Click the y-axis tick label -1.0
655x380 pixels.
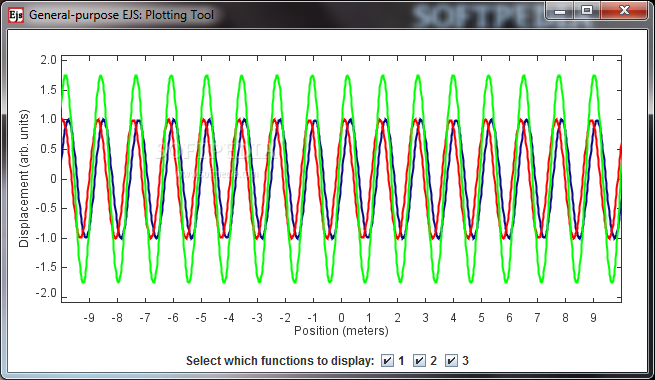point(46,238)
